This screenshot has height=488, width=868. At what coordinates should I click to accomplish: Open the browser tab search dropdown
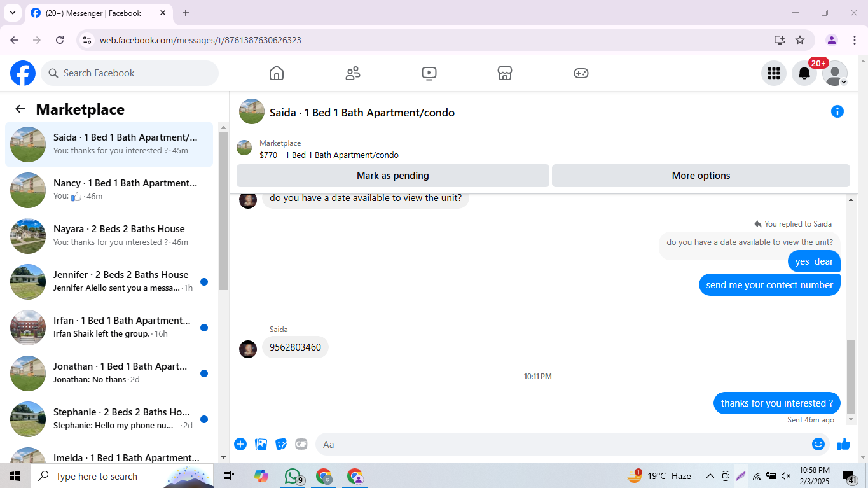12,13
